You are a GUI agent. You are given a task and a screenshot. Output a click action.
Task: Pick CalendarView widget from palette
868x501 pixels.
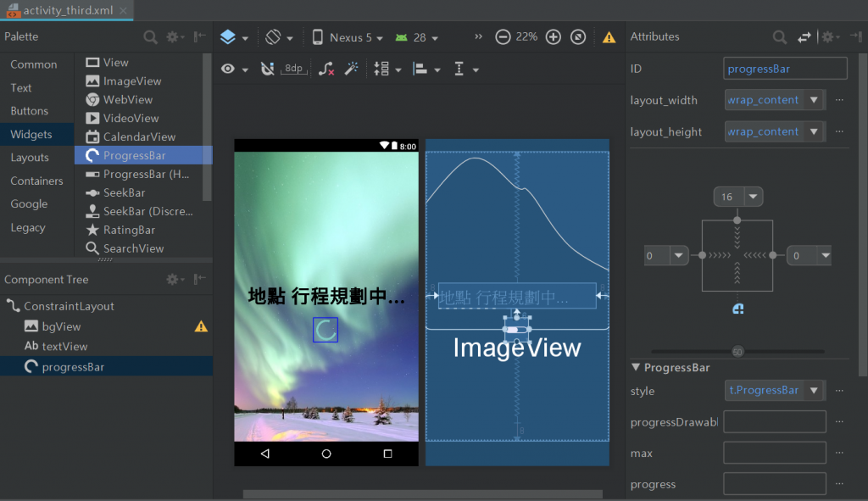[138, 136]
